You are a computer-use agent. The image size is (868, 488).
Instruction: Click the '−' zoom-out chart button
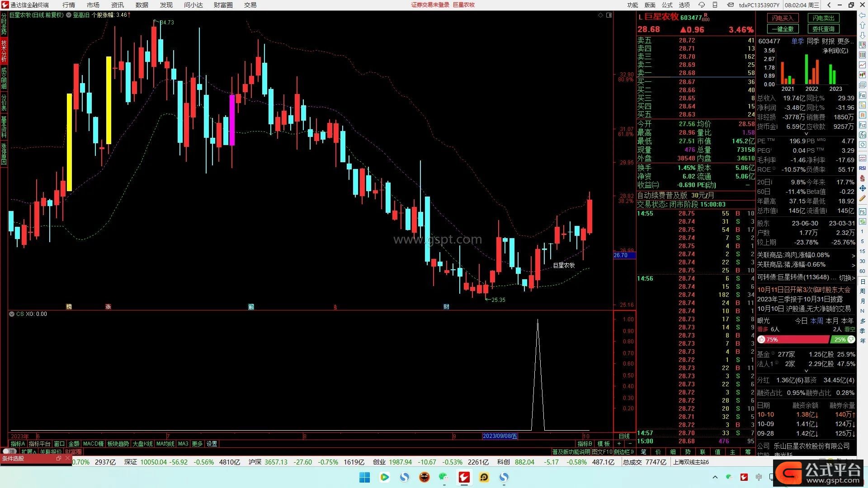click(x=629, y=444)
